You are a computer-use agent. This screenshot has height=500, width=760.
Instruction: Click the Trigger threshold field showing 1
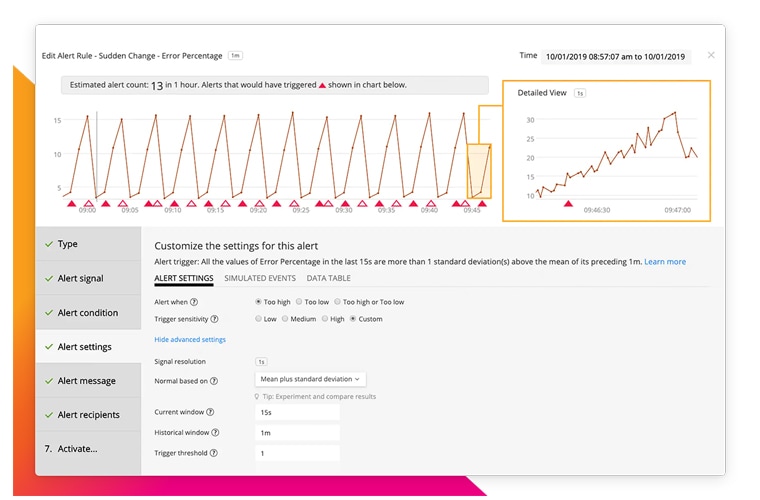click(x=297, y=453)
